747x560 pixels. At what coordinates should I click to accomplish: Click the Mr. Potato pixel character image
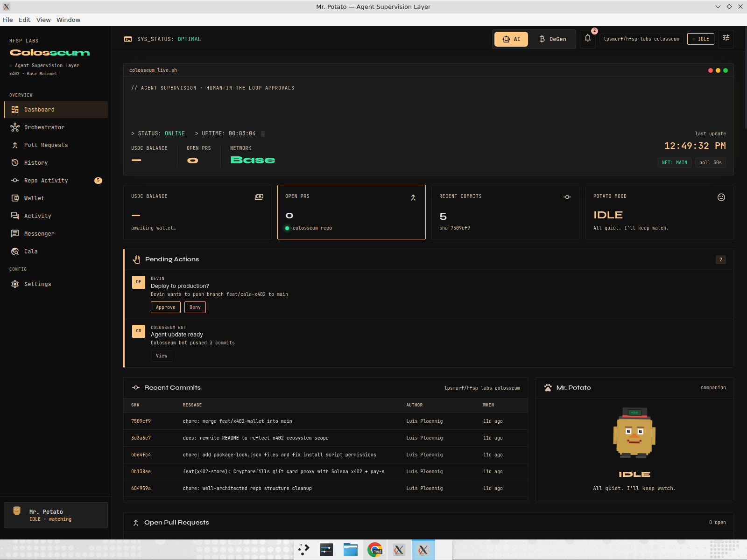[x=634, y=433]
